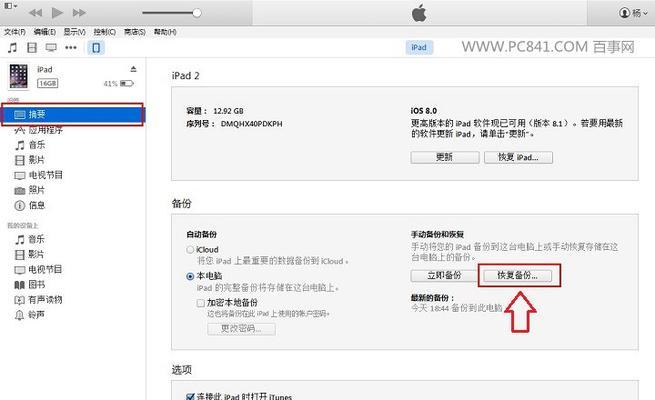Click the more (three dots) toolbar icon
This screenshot has height=400, width=655.
pyautogui.click(x=71, y=48)
